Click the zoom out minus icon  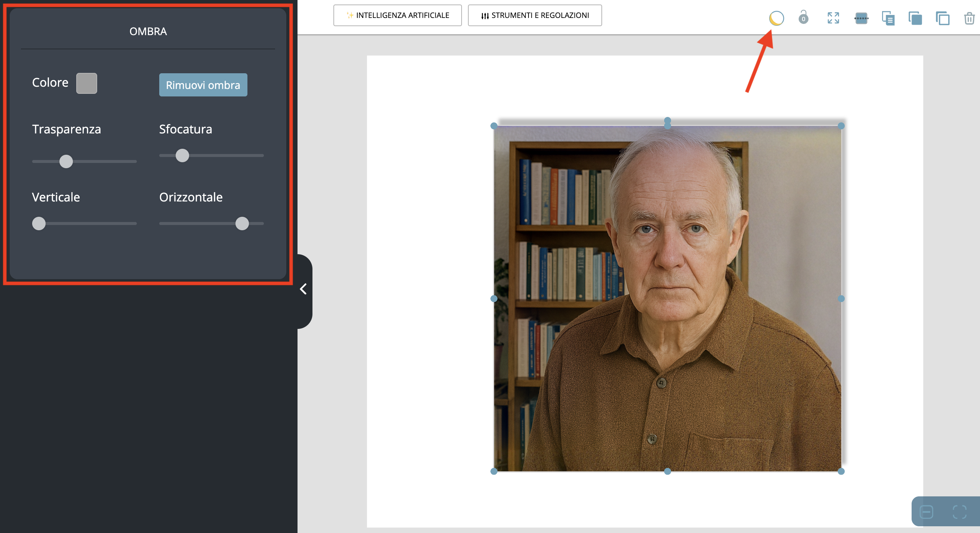[x=926, y=512]
